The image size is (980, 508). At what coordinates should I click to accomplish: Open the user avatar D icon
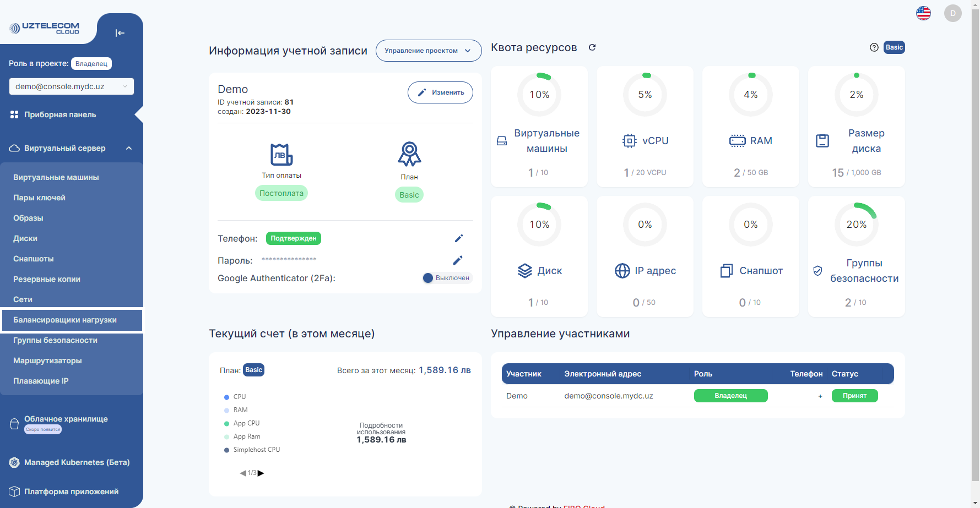pos(952,13)
